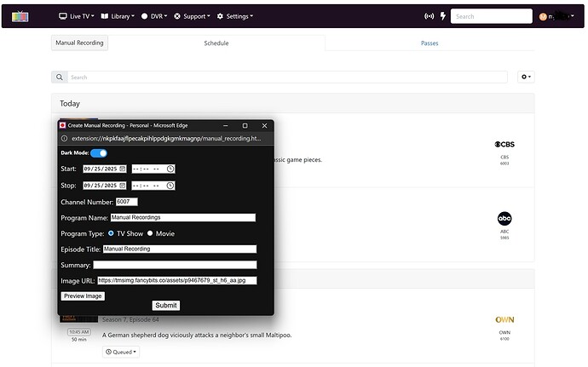The image size is (588, 367).
Task: Click the broadcast signal icon in navbar
Action: coord(429,16)
